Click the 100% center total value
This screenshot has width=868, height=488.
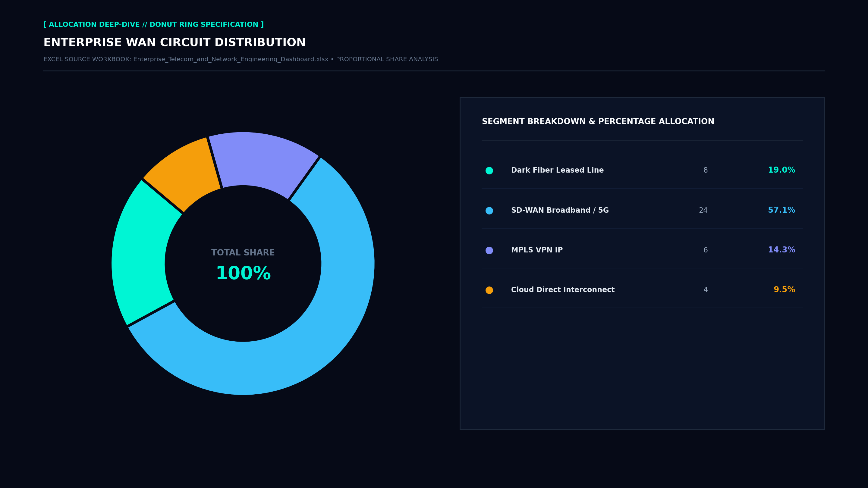point(243,273)
